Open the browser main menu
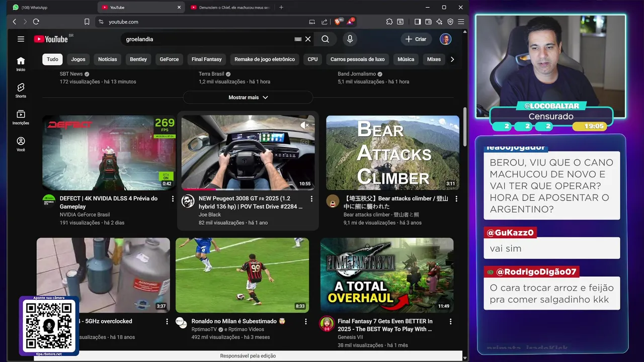Viewport: 644px width, 362px height. click(461, 22)
